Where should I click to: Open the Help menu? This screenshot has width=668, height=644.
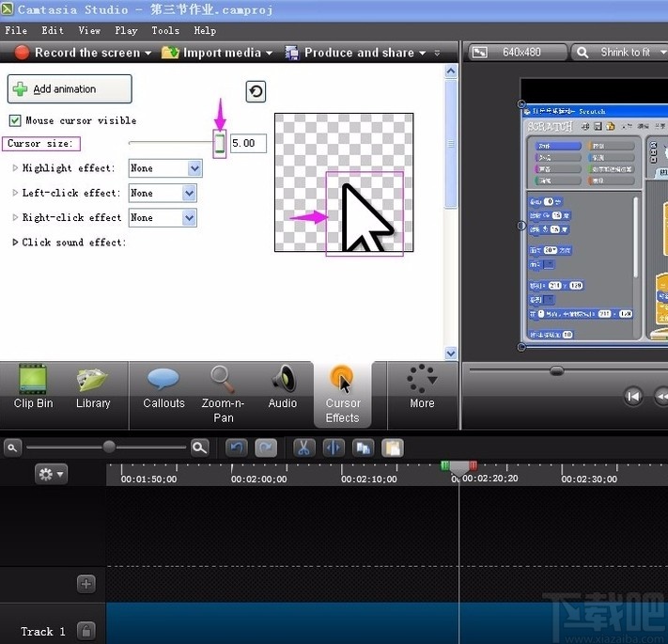click(x=205, y=30)
